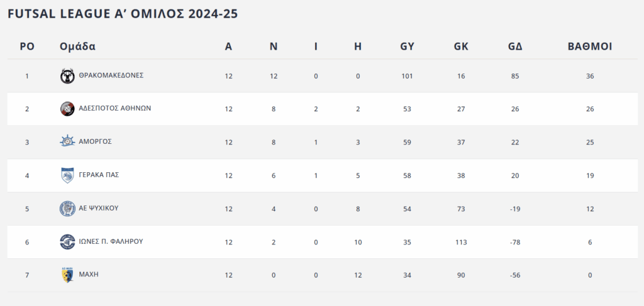The width and height of the screenshot is (644, 306).
Task: Click the ΙΩΝΕΣ Π. ΦΑΛΗΡΟΥ team logo
Action: [67, 241]
